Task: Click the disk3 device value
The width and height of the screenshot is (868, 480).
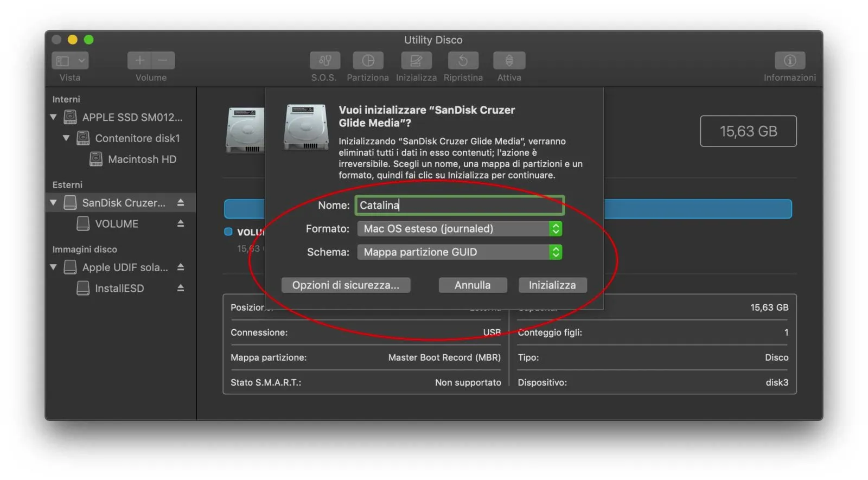Action: tap(777, 382)
